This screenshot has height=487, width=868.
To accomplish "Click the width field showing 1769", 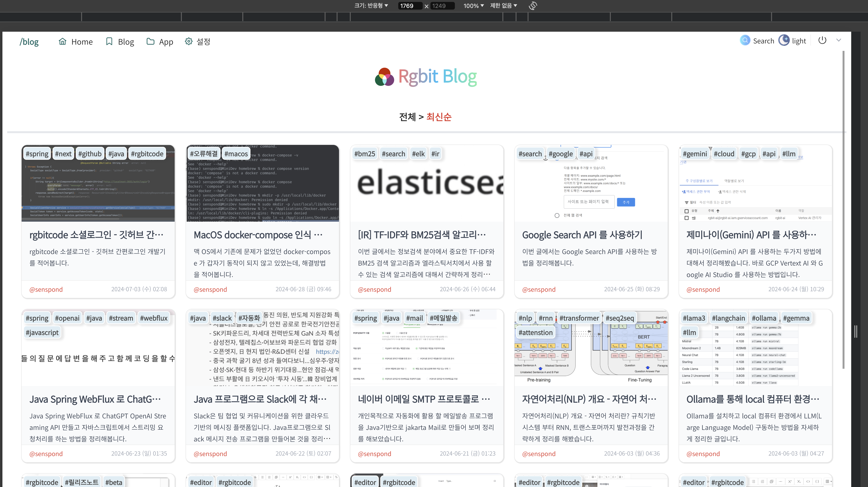I will [410, 6].
